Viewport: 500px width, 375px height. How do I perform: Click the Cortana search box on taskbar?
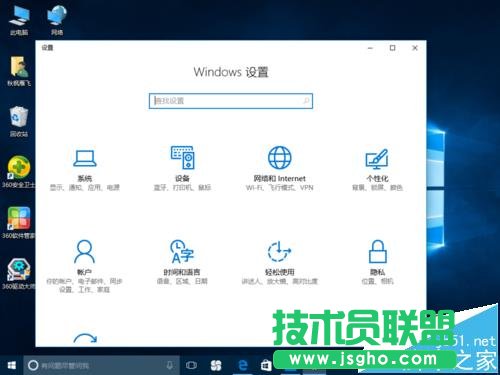pyautogui.click(x=101, y=365)
